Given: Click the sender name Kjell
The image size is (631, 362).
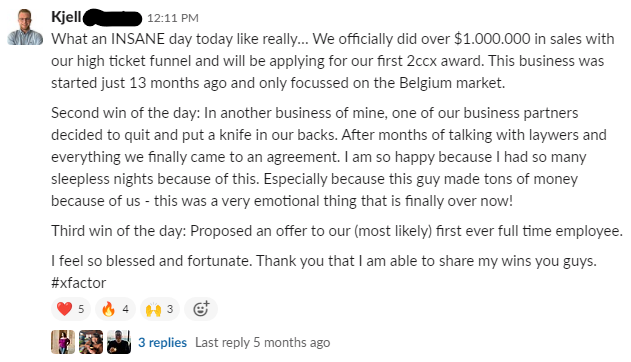Looking at the screenshot, I should tap(66, 17).
